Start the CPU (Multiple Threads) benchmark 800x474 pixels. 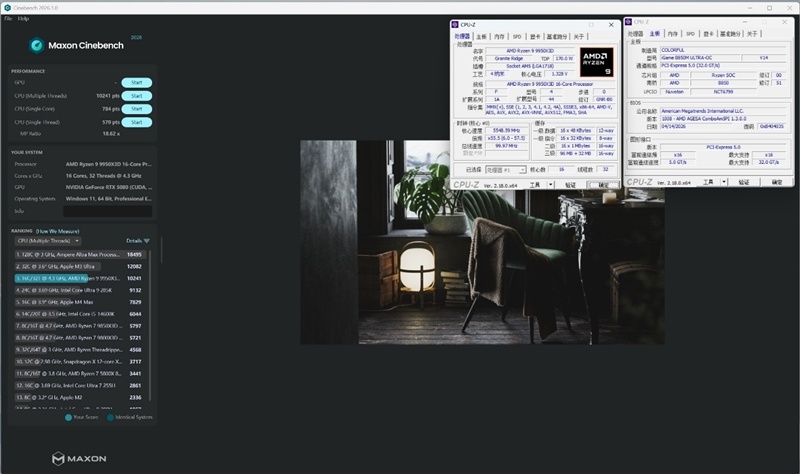(x=137, y=96)
